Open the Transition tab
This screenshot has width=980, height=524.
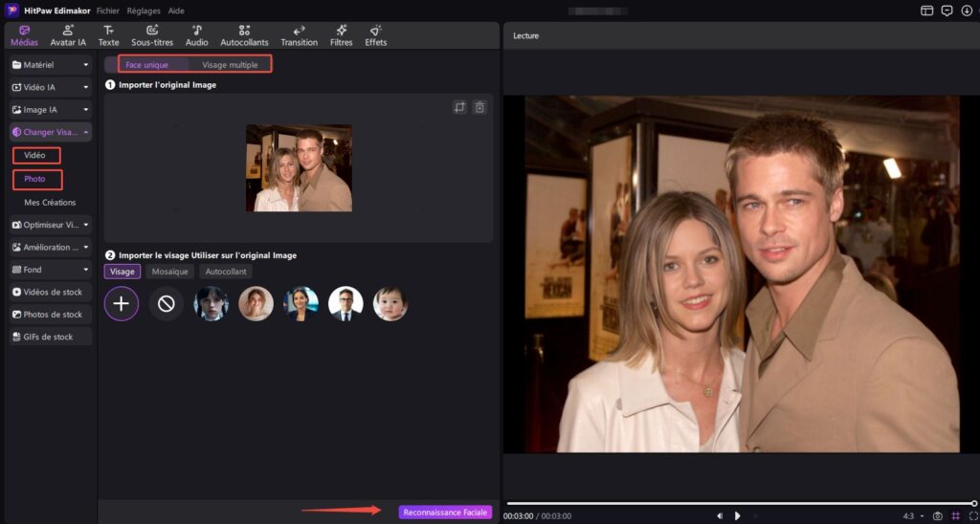pos(299,35)
